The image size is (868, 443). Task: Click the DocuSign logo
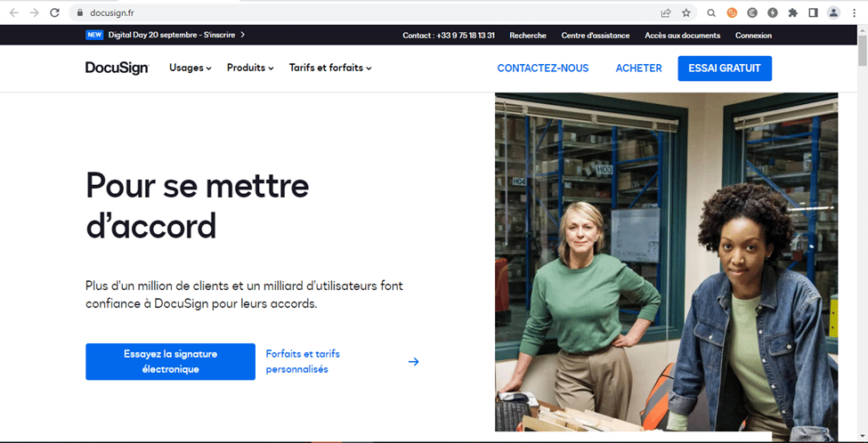click(x=117, y=68)
